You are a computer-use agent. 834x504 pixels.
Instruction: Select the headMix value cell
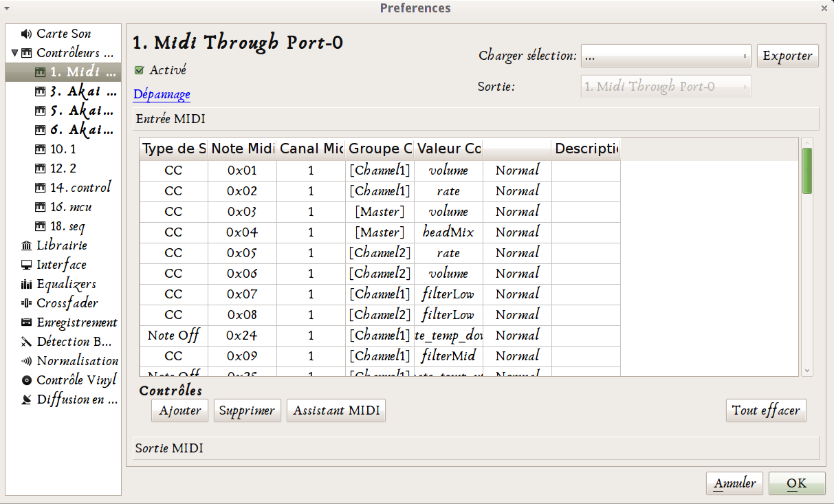(x=448, y=232)
